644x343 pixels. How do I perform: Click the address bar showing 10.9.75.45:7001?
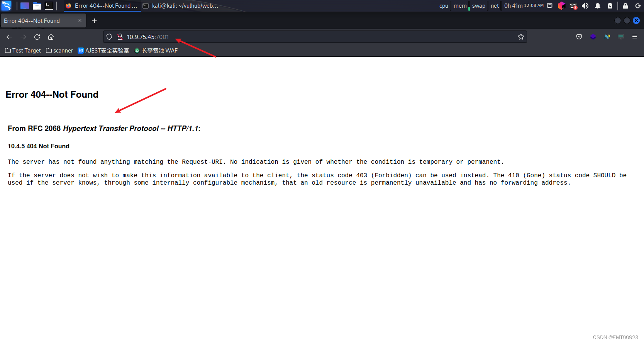point(315,37)
